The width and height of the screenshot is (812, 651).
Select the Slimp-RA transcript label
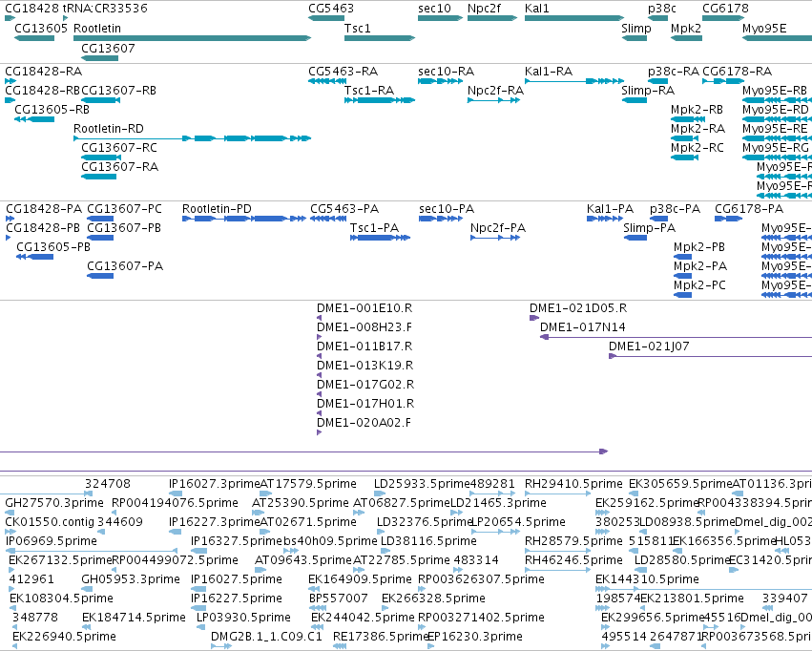click(648, 91)
